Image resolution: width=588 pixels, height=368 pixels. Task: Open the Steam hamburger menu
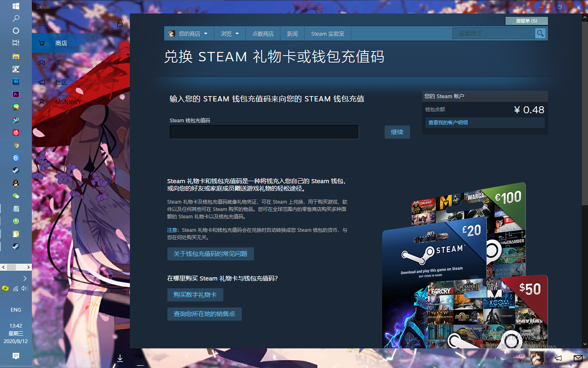click(x=42, y=23)
